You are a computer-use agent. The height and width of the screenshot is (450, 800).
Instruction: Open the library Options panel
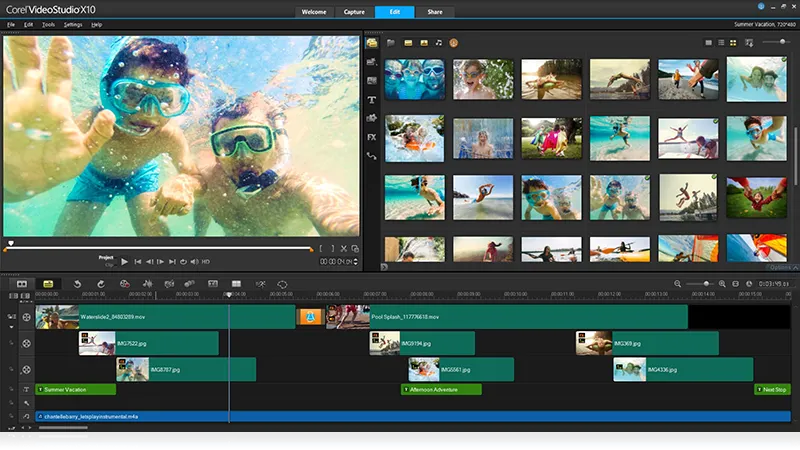[779, 267]
